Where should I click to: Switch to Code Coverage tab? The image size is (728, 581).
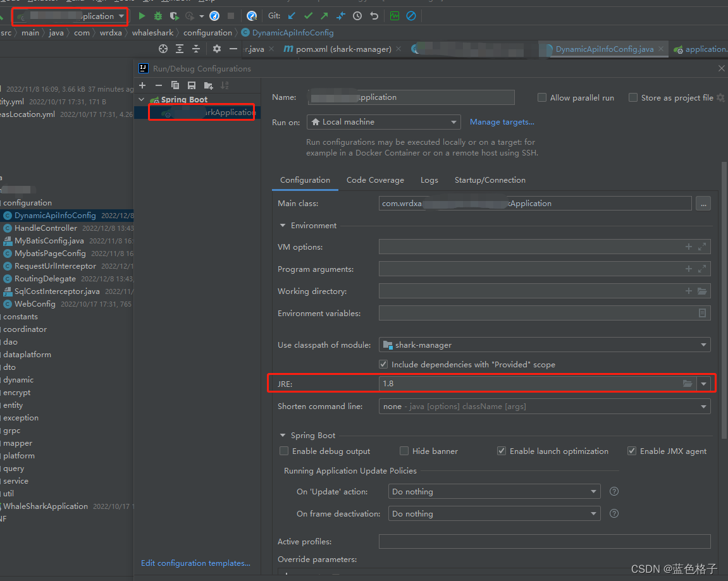pyautogui.click(x=375, y=180)
